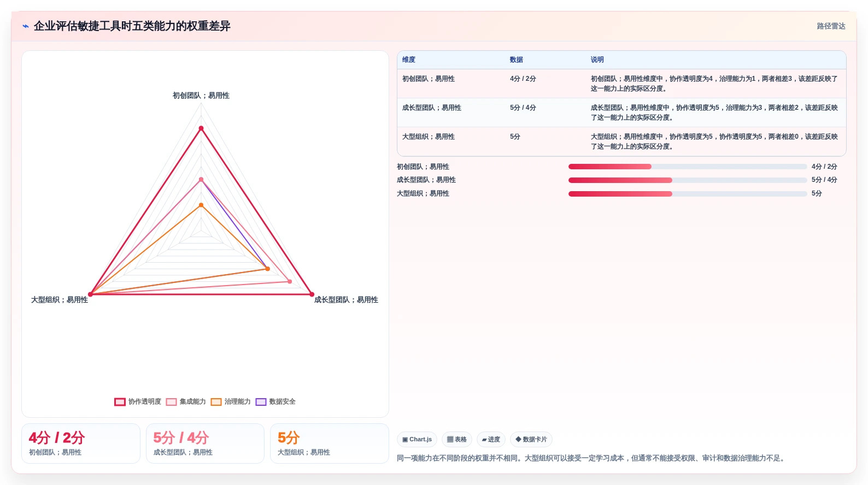Click the description text for 成长型团队 row
The image size is (868, 485).
click(714, 113)
